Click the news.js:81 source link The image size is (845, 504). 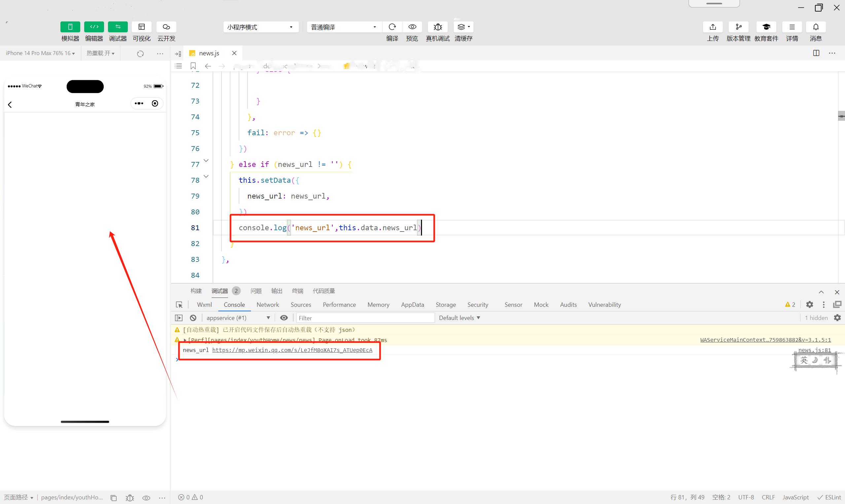click(x=814, y=350)
